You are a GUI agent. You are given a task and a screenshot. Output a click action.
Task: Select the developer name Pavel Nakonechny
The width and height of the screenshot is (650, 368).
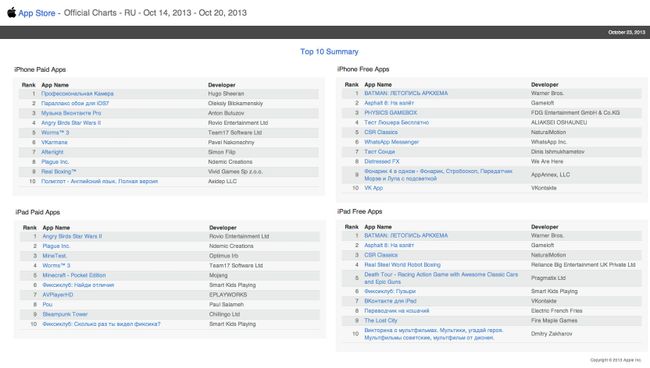click(x=231, y=142)
